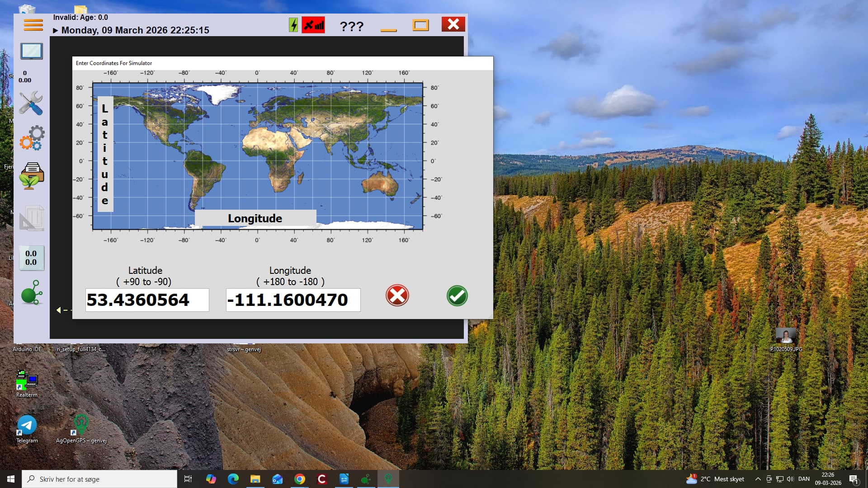Cancel coordinates with the red X button
Image resolution: width=868 pixels, height=488 pixels.
(397, 296)
